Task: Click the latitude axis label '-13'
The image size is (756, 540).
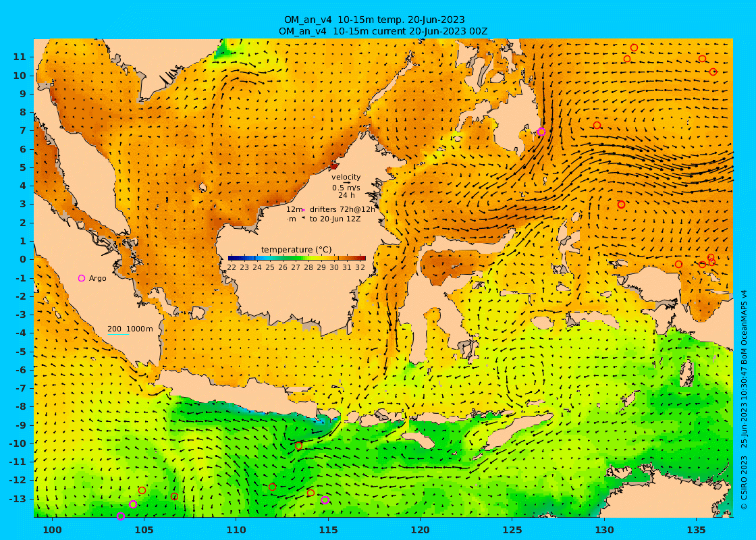Action: (x=18, y=499)
